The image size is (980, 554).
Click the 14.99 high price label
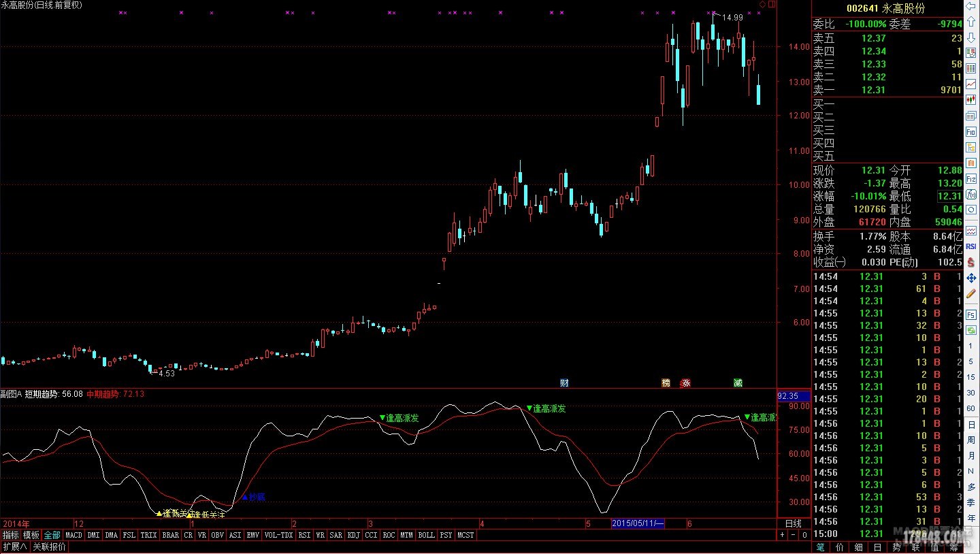[x=732, y=17]
